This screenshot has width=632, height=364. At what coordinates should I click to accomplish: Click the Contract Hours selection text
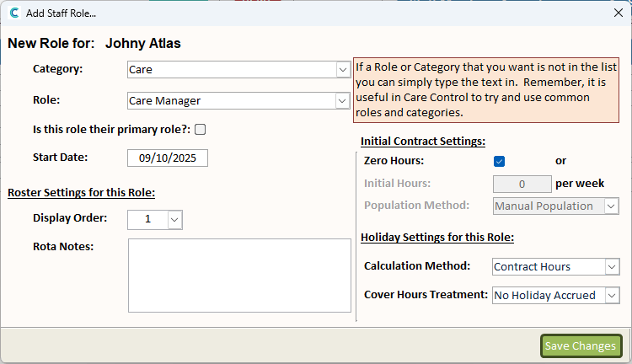[x=547, y=267]
